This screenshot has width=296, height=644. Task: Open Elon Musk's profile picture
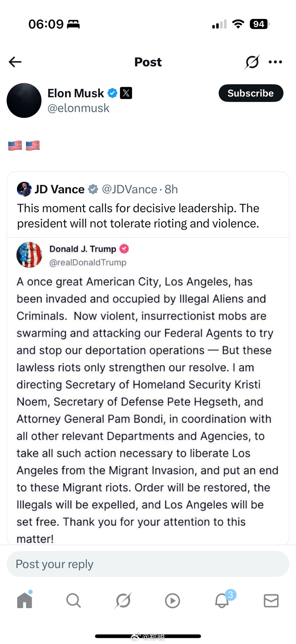pos(24,101)
